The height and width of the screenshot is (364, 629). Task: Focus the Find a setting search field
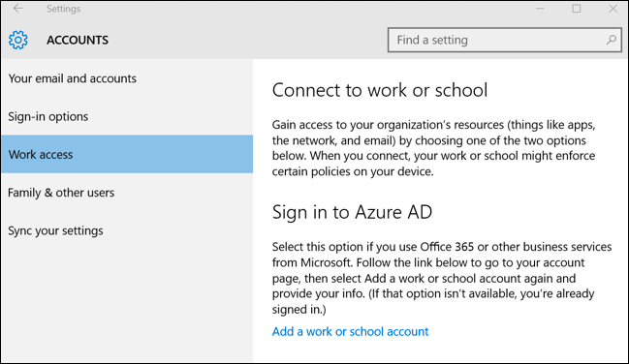point(505,40)
